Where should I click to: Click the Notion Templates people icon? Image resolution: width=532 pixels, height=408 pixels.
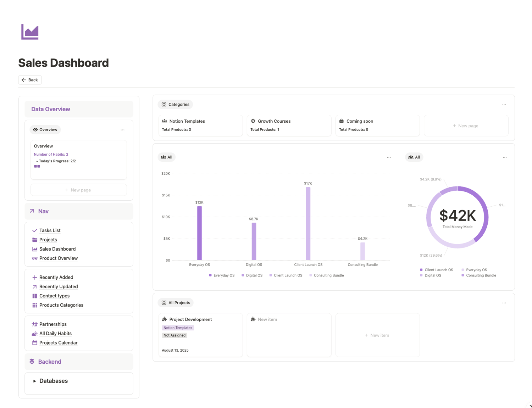point(165,121)
